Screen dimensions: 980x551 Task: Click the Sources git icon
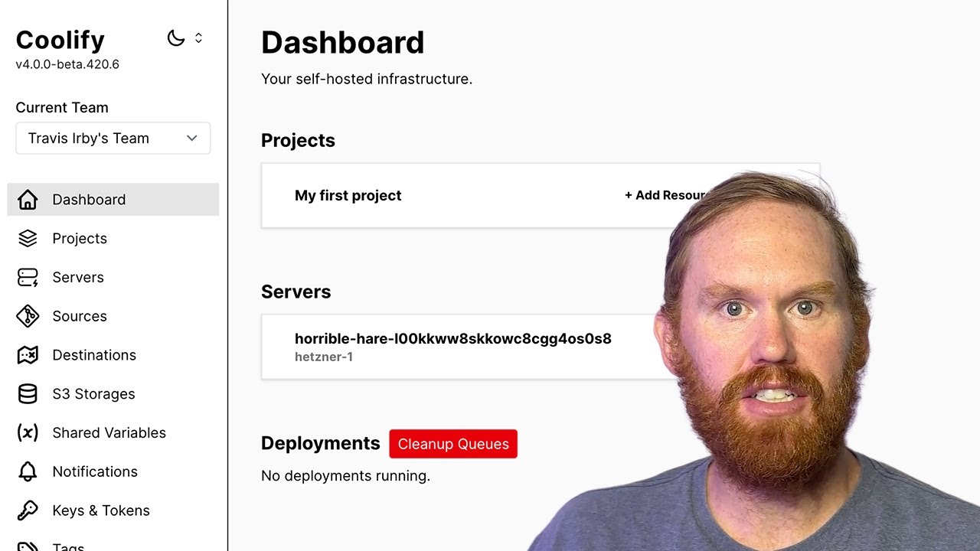(28, 316)
